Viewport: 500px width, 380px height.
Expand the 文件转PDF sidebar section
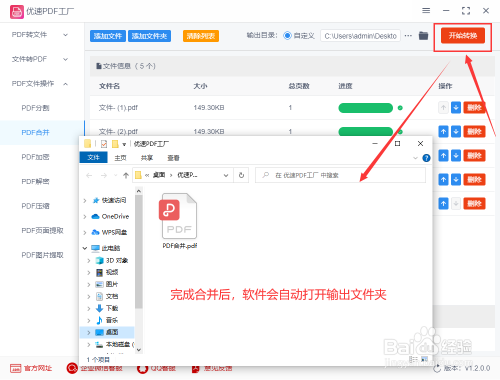click(39, 59)
